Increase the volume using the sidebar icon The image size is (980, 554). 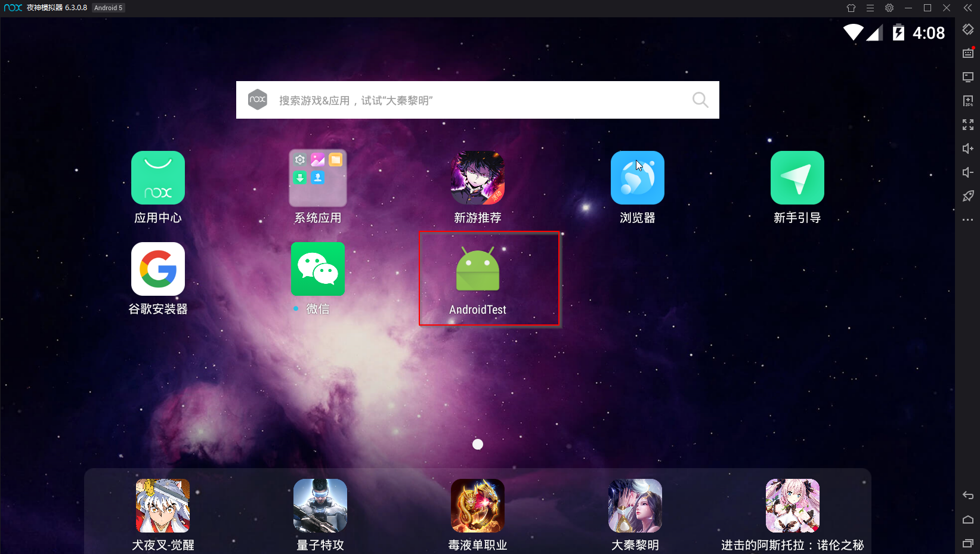tap(967, 148)
